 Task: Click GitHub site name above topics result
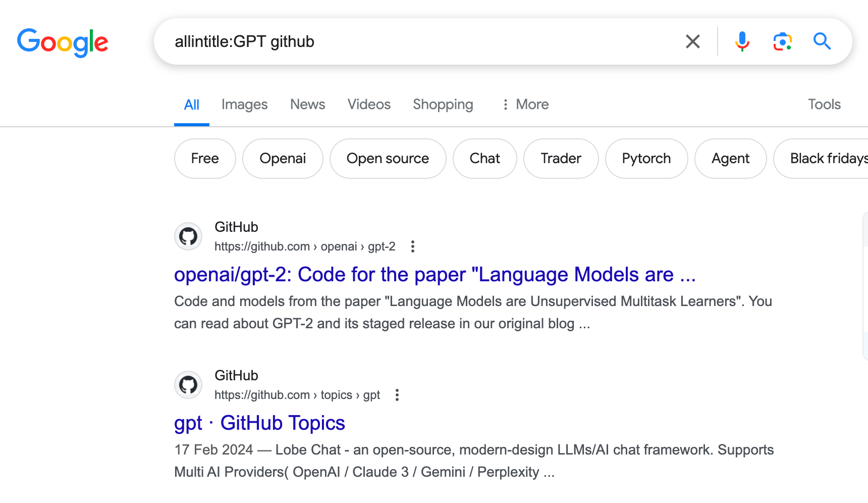click(236, 376)
